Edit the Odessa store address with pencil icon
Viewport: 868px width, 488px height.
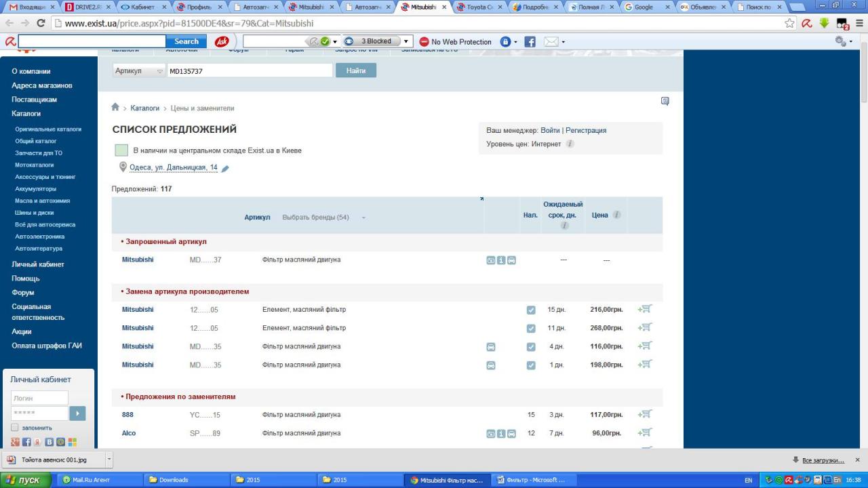(225, 169)
